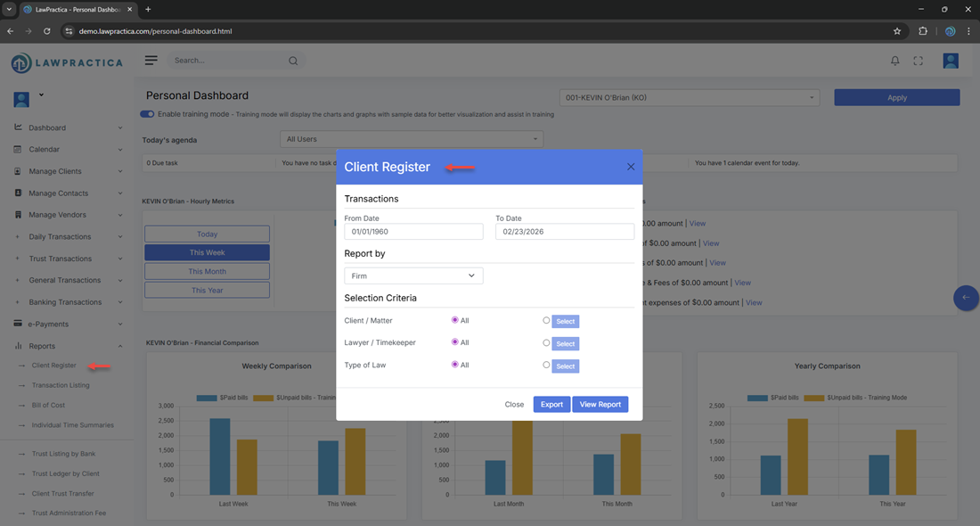Click the blue back-arrow circle button
This screenshot has width=980, height=526.
pos(966,298)
